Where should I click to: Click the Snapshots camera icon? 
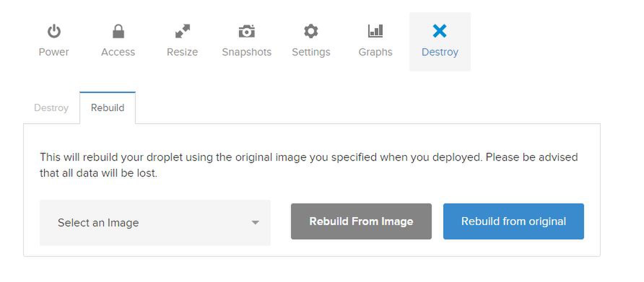pyautogui.click(x=247, y=31)
